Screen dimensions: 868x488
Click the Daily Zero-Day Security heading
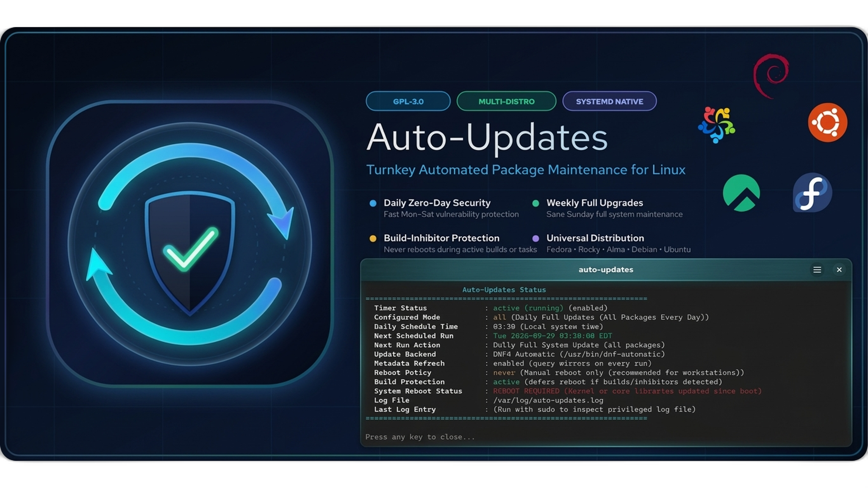click(x=437, y=203)
